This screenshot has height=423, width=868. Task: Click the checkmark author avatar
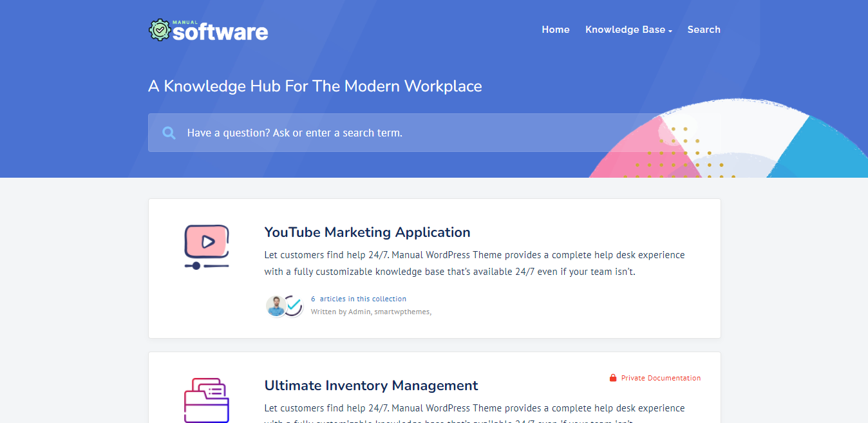pos(294,306)
